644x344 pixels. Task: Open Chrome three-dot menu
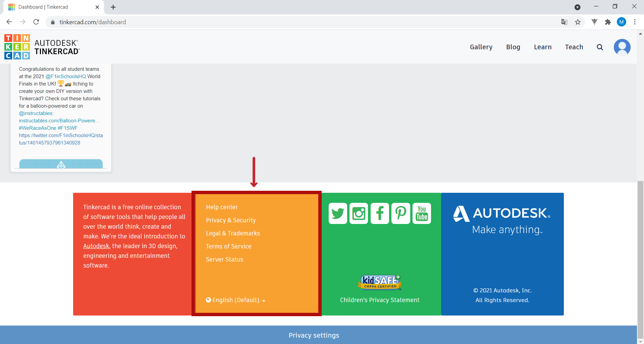point(635,22)
